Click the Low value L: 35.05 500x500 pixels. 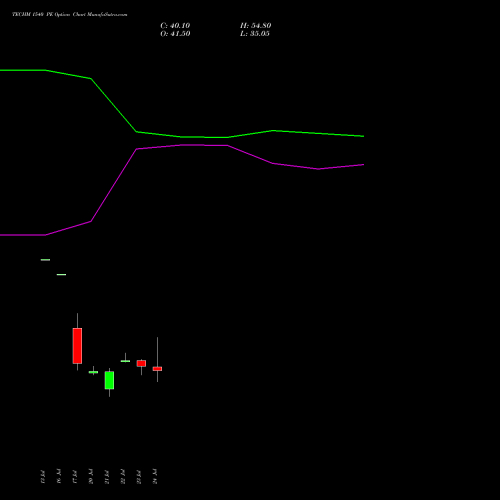[x=255, y=34]
